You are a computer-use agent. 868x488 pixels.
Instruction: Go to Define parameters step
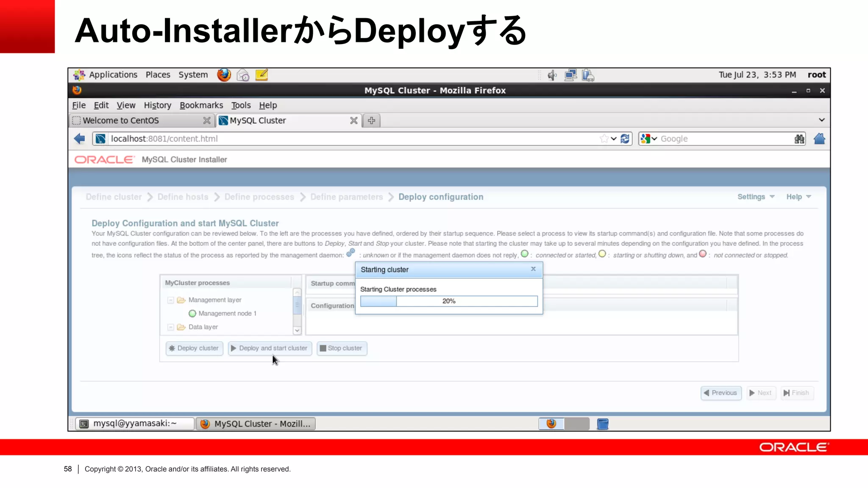tap(346, 197)
